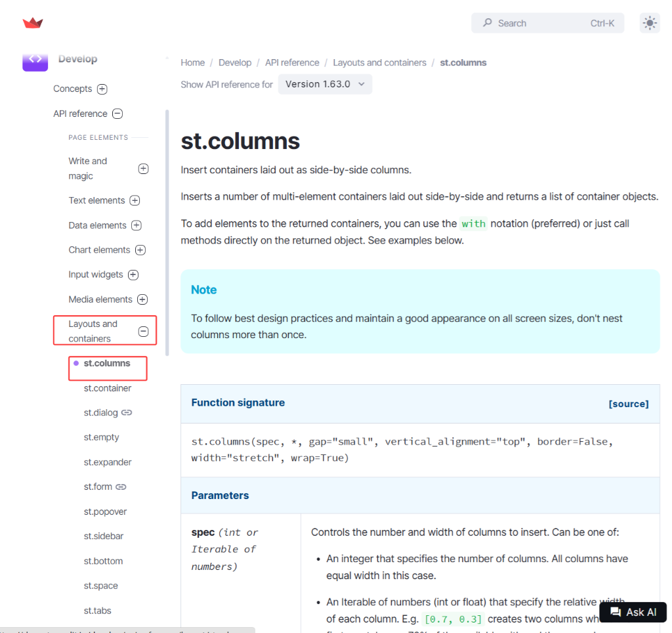The width and height of the screenshot is (672, 633).
Task: Select st.bottom in the sidebar
Action: 103,561
